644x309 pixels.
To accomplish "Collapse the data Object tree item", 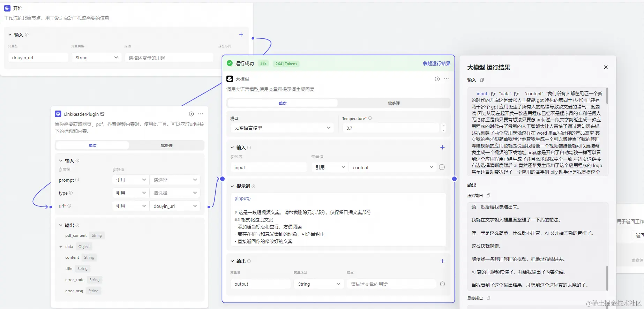I will [61, 247].
